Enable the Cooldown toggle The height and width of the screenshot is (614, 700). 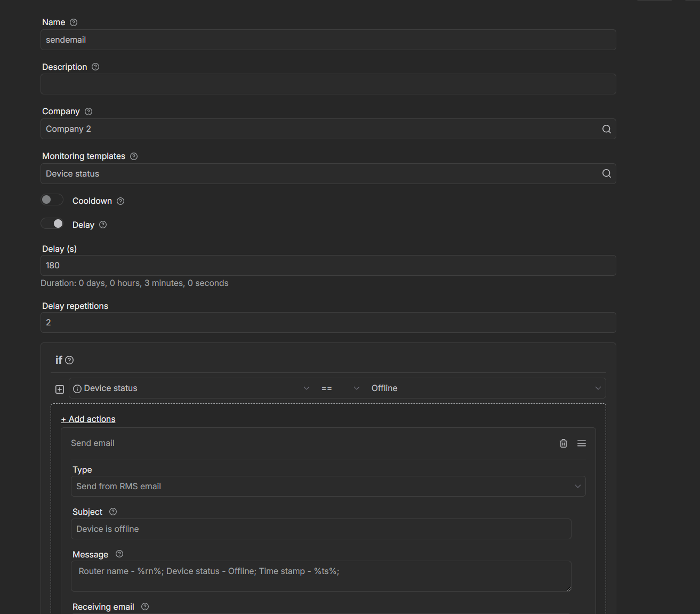pos(52,200)
